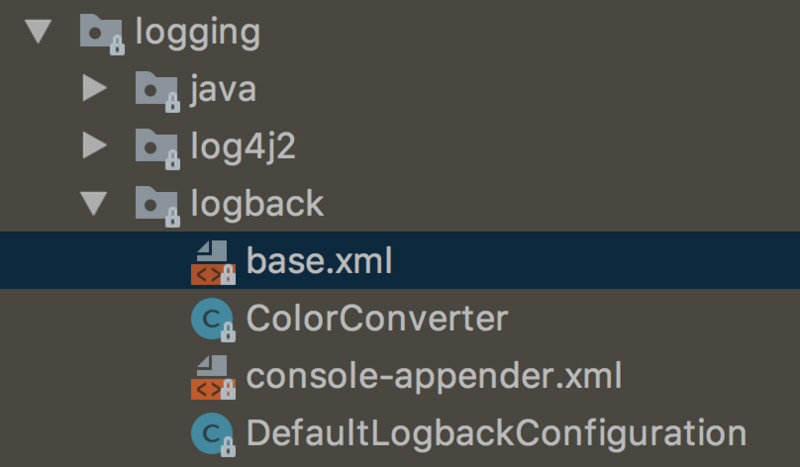Select the base.xml file name

pos(319,262)
